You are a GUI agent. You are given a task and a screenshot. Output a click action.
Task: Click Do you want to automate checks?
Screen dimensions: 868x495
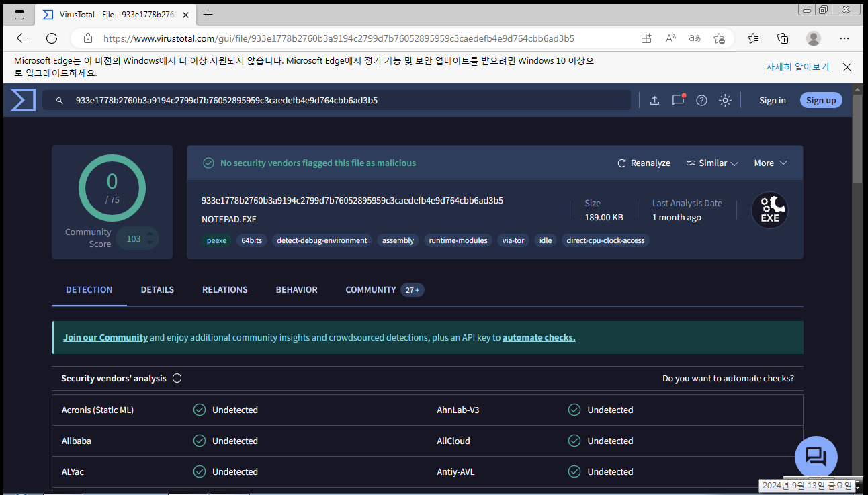coord(728,378)
